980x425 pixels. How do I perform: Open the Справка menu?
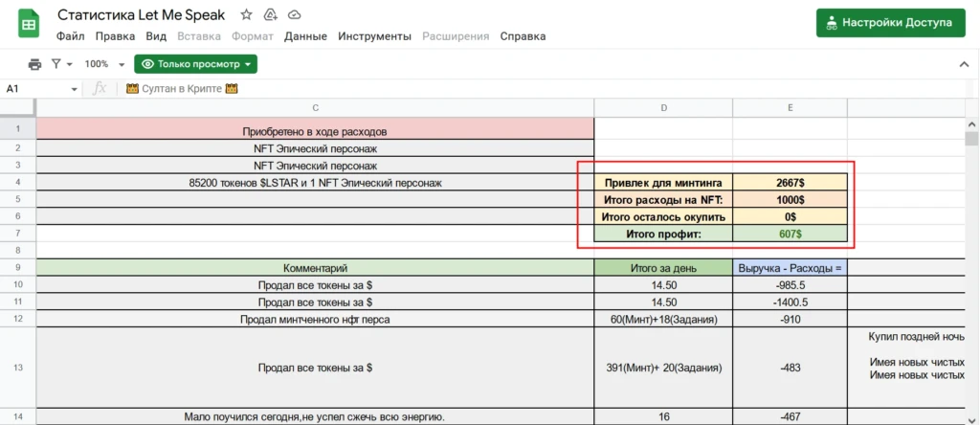(x=523, y=36)
